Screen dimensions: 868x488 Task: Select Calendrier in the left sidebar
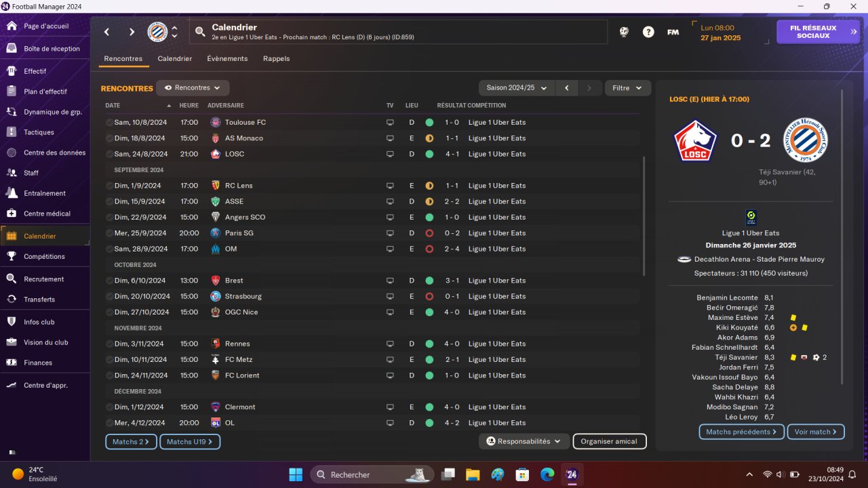(45, 236)
